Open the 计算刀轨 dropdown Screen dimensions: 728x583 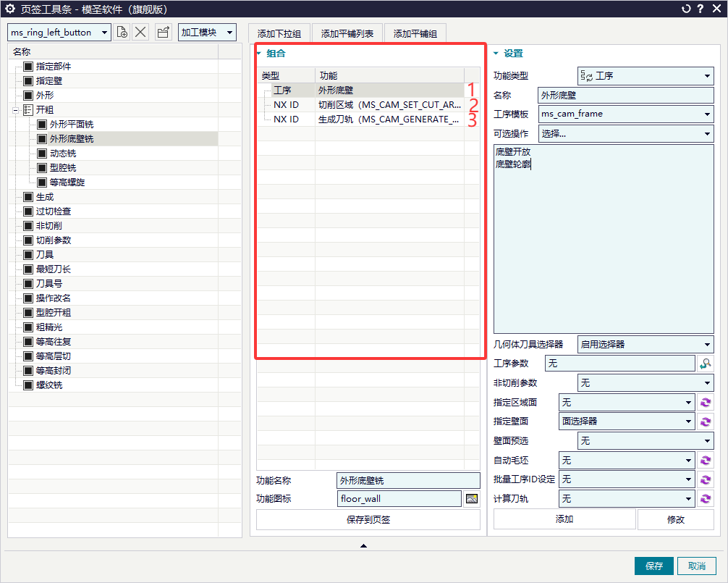(627, 498)
